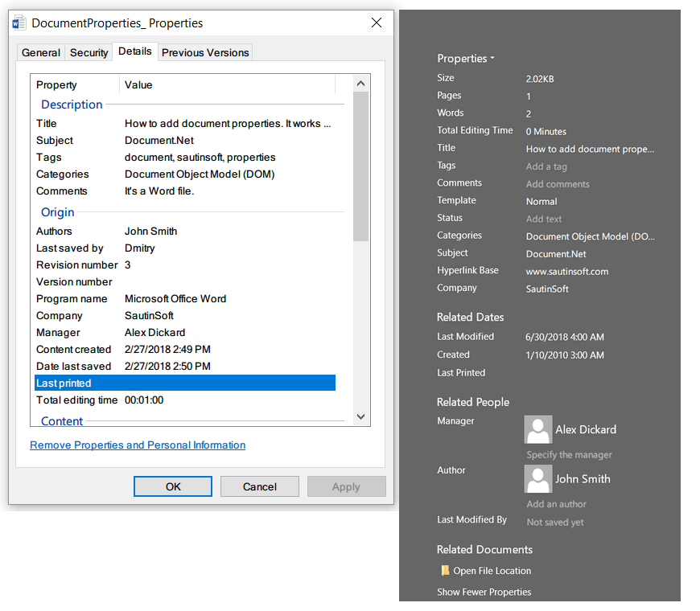The height and width of the screenshot is (611, 700).
Task: Click John Smith's author avatar picture
Action: click(x=537, y=479)
